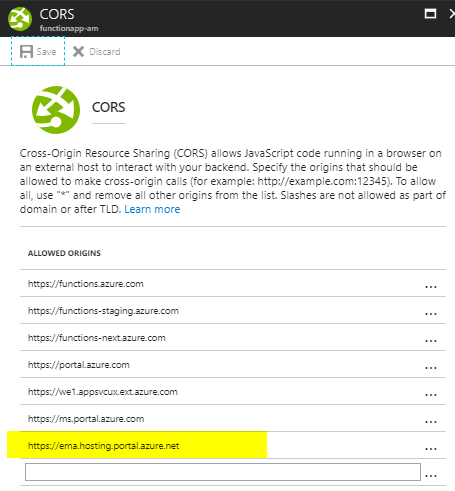Open options for functions-staging.azure.com origin
455x491 pixels.
431,314
